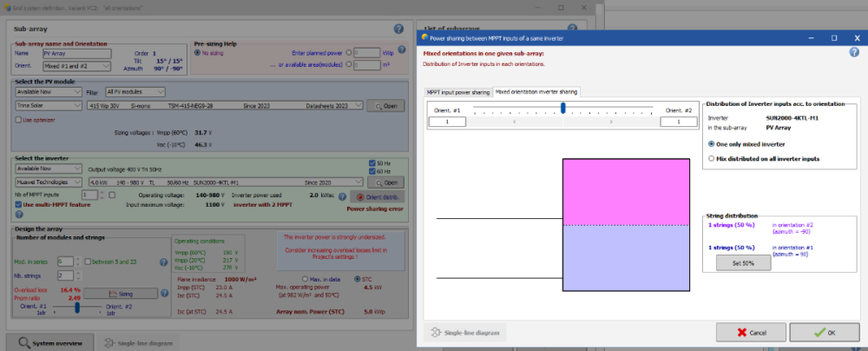Open help for the Sub-array panel header
The width and height of the screenshot is (868, 351).
pos(398,29)
